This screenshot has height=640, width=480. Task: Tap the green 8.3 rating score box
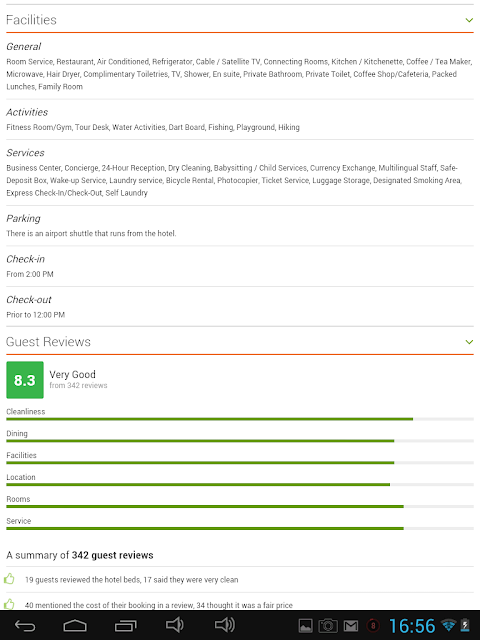point(25,380)
